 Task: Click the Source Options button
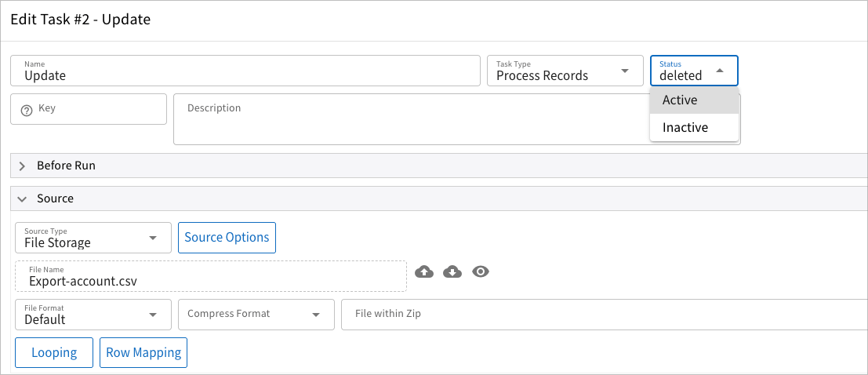pos(227,238)
